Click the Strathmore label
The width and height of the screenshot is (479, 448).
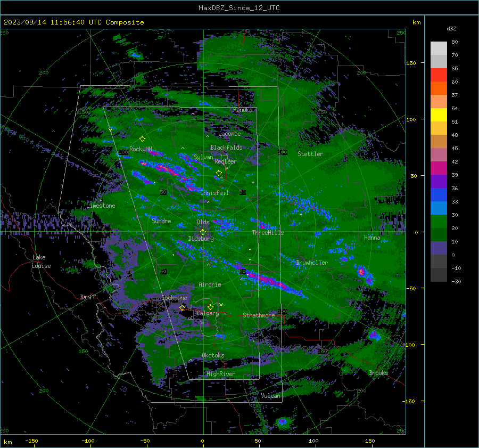coord(259,315)
